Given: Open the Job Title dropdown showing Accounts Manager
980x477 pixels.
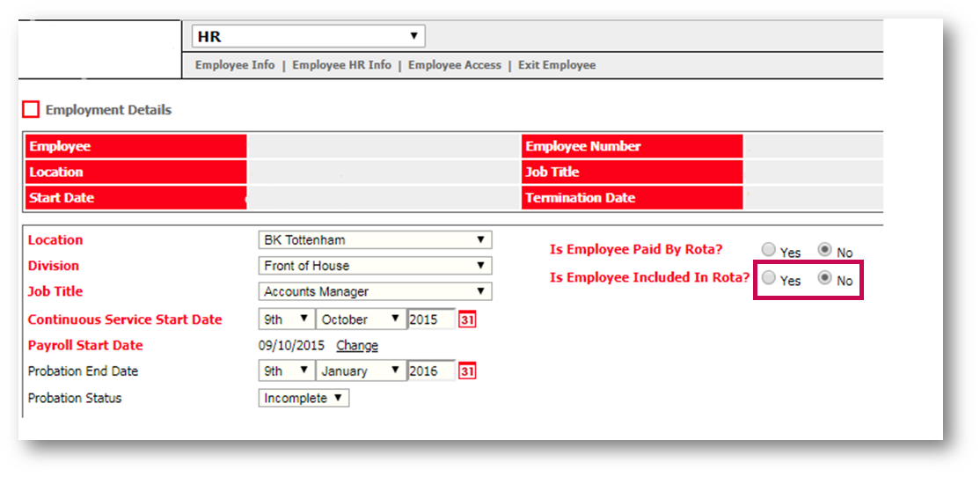Looking at the screenshot, I should (x=375, y=292).
